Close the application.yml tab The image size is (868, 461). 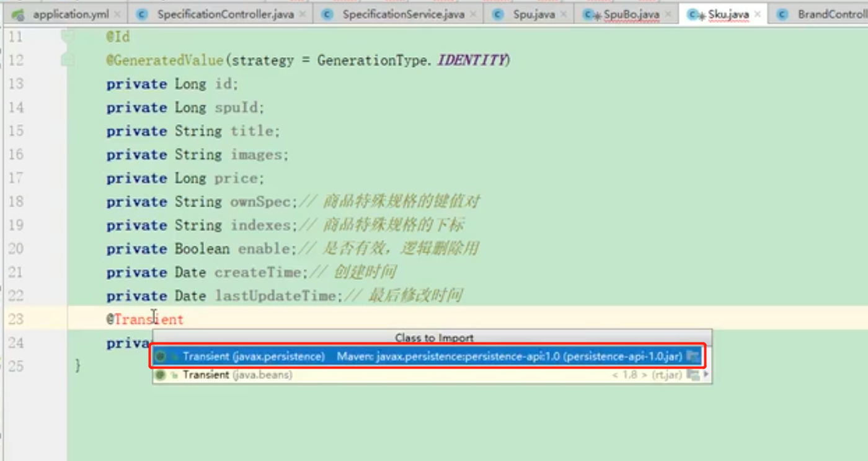coord(116,14)
